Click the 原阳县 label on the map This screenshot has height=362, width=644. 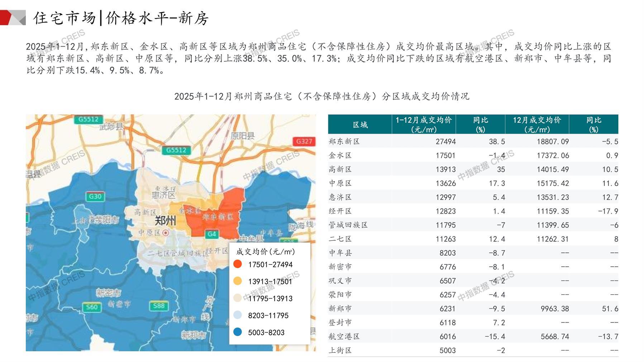[242, 136]
